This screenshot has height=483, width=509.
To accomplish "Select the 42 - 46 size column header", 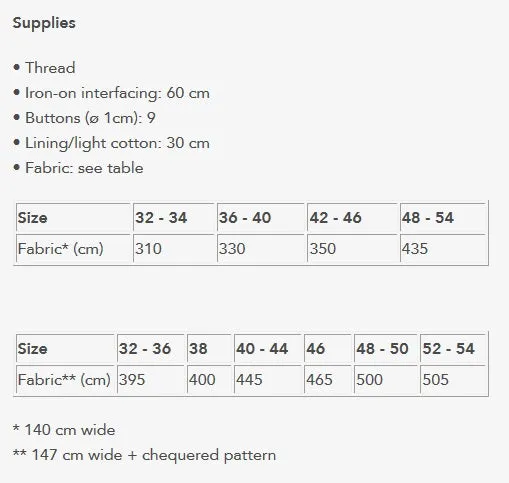I will [352, 218].
